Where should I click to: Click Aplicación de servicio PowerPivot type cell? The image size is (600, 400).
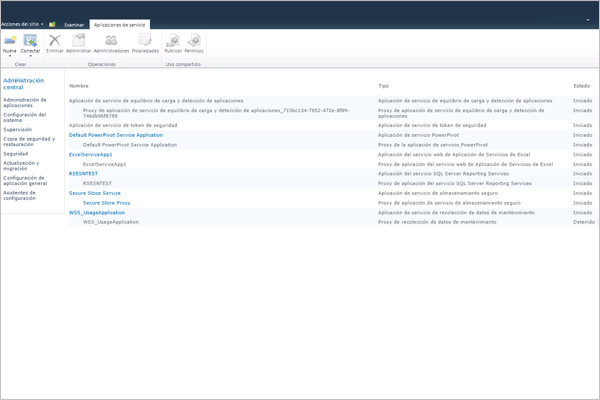[x=419, y=135]
